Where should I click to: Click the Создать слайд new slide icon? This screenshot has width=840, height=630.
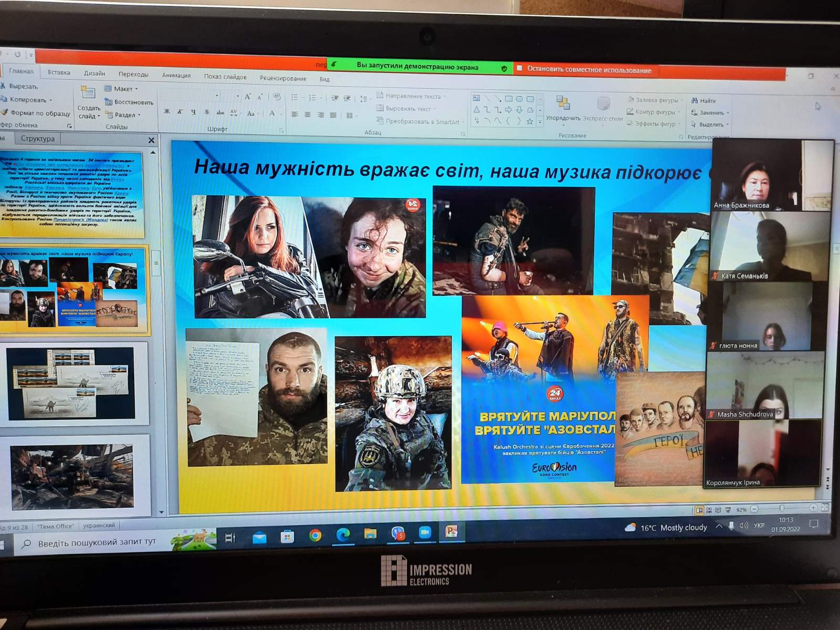pyautogui.click(x=87, y=92)
